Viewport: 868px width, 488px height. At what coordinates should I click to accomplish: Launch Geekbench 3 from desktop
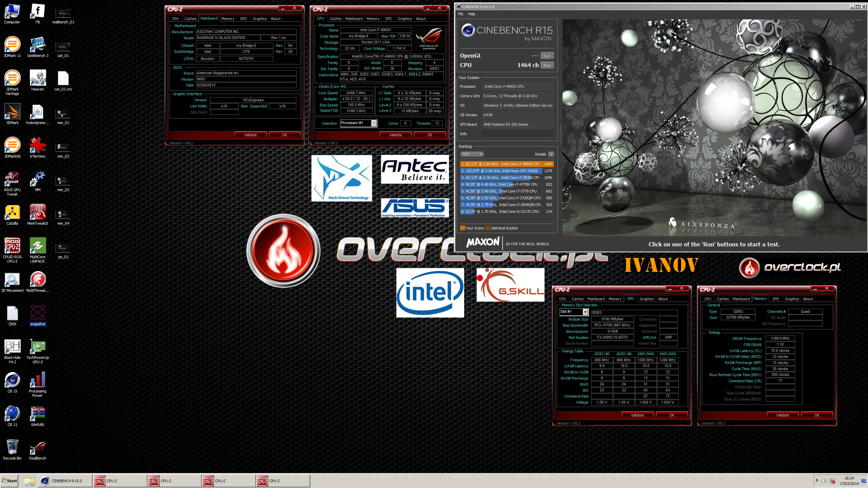point(38,47)
